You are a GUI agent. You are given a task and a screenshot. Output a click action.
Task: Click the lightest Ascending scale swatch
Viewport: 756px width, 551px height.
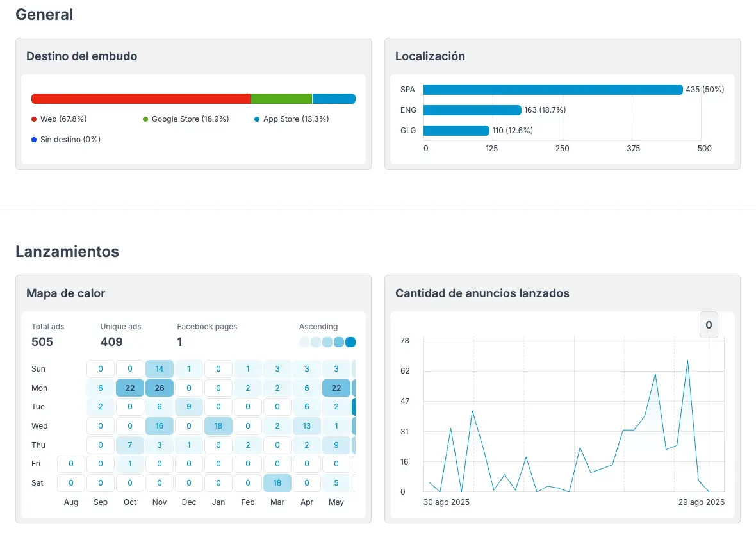coord(304,342)
